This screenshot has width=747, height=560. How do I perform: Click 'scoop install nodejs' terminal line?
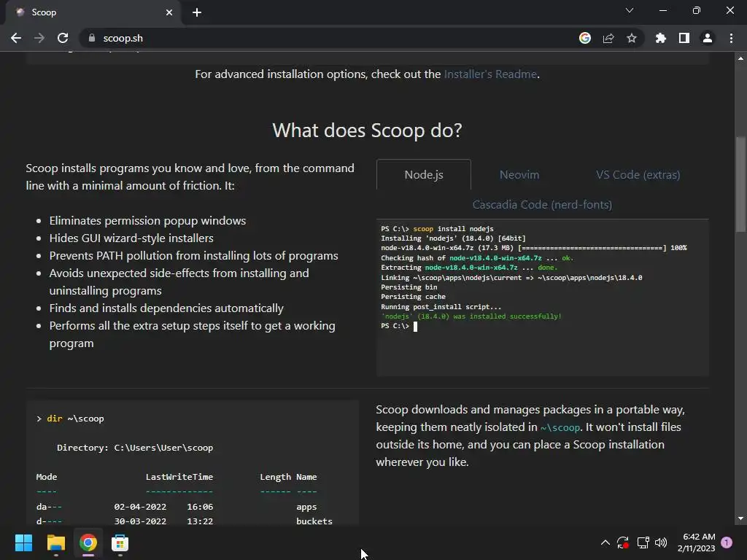point(438,229)
